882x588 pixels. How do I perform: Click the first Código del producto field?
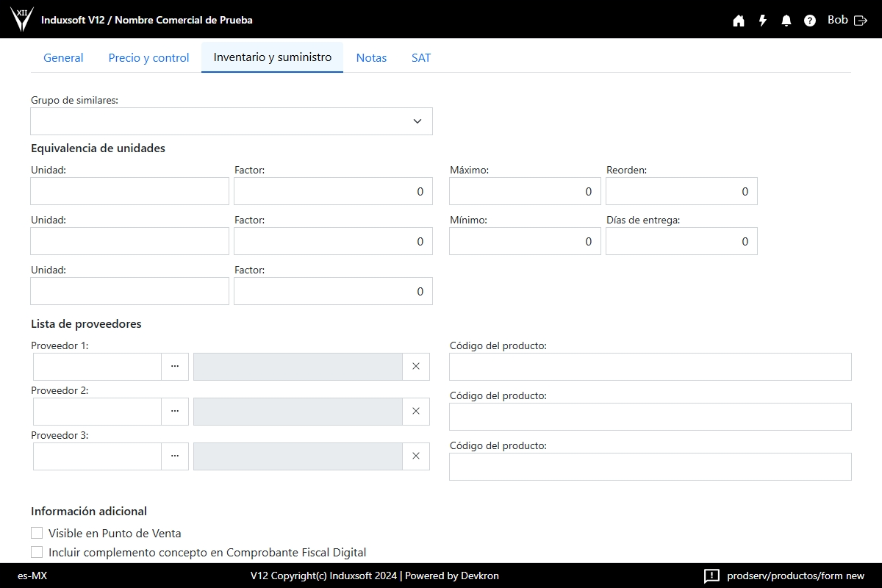point(650,367)
